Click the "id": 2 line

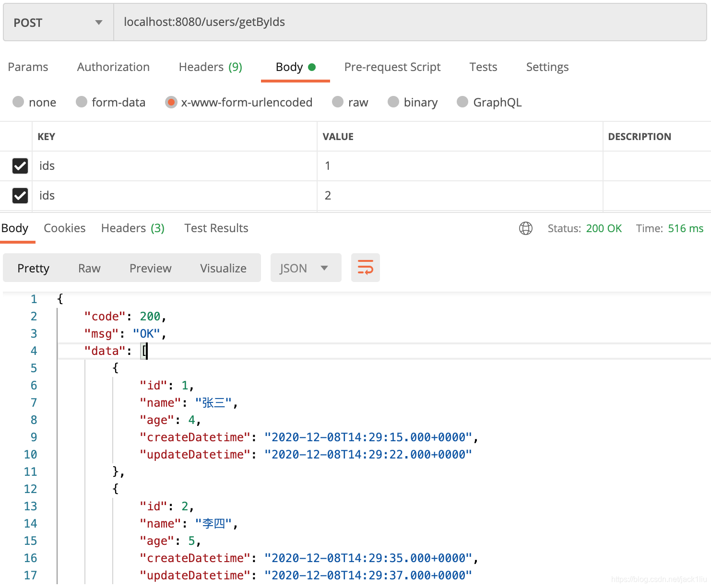[167, 506]
